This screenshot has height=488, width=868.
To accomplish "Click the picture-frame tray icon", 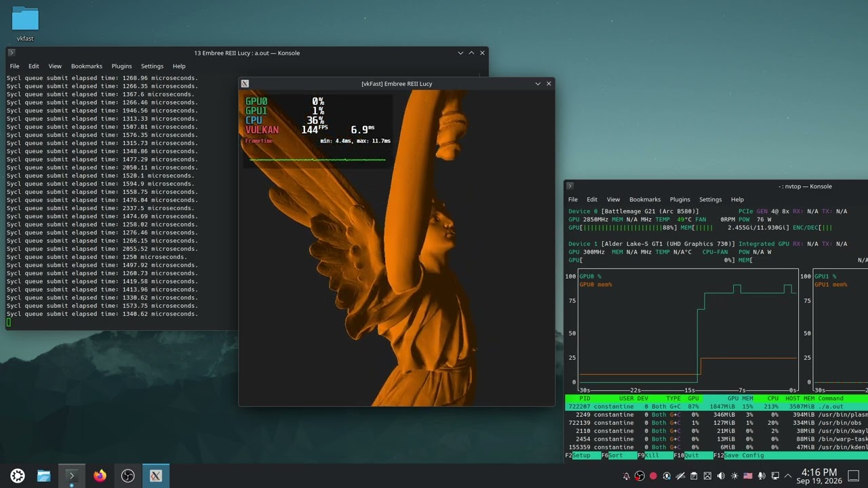I will pos(707,476).
